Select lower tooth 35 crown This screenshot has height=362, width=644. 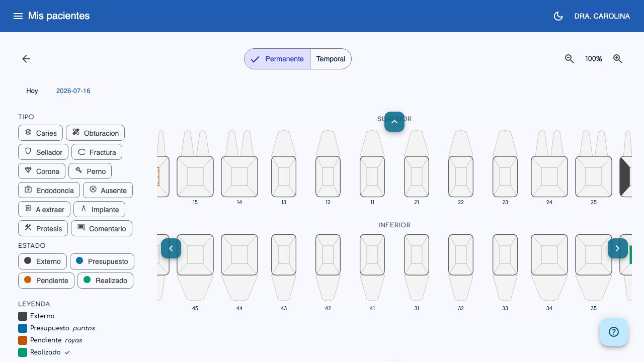tap(594, 255)
